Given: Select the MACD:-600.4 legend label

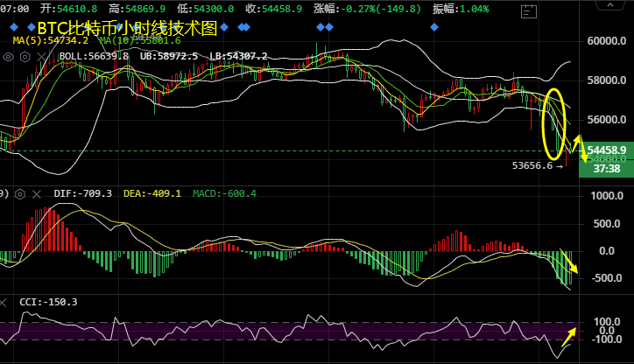Looking at the screenshot, I should point(224,193).
